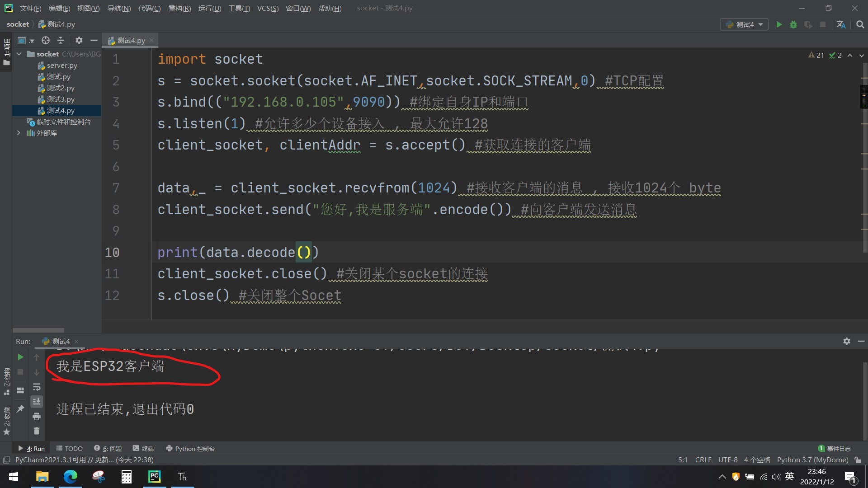Click the print icon in Run panel
868x488 pixels.
(37, 416)
